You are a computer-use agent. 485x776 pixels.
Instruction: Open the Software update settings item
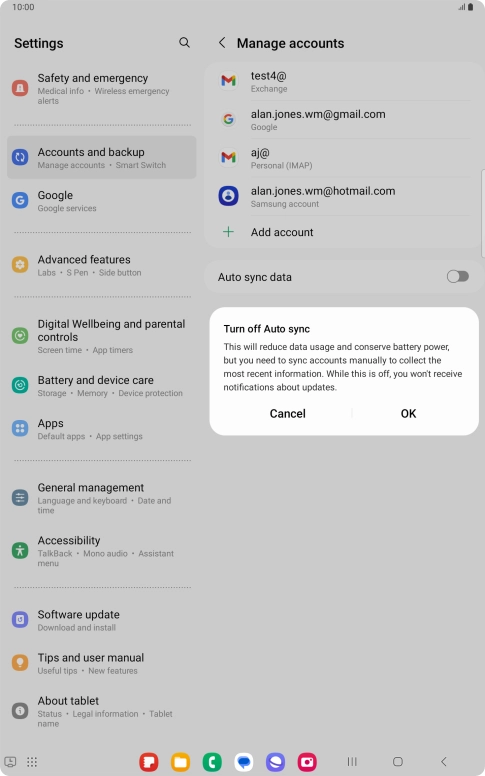pos(101,620)
